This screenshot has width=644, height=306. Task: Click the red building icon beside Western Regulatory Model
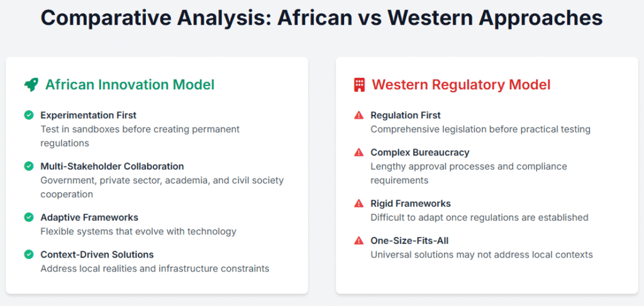[359, 85]
